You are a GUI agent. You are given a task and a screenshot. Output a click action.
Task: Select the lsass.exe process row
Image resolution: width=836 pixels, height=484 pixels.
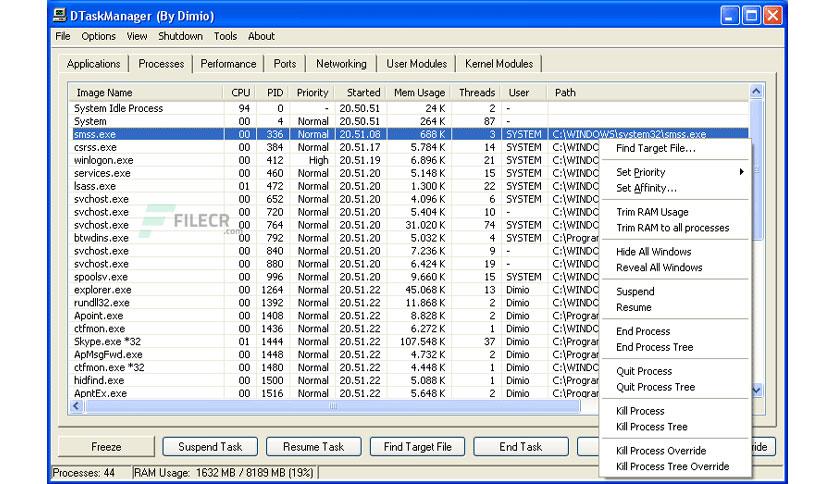[336, 186]
